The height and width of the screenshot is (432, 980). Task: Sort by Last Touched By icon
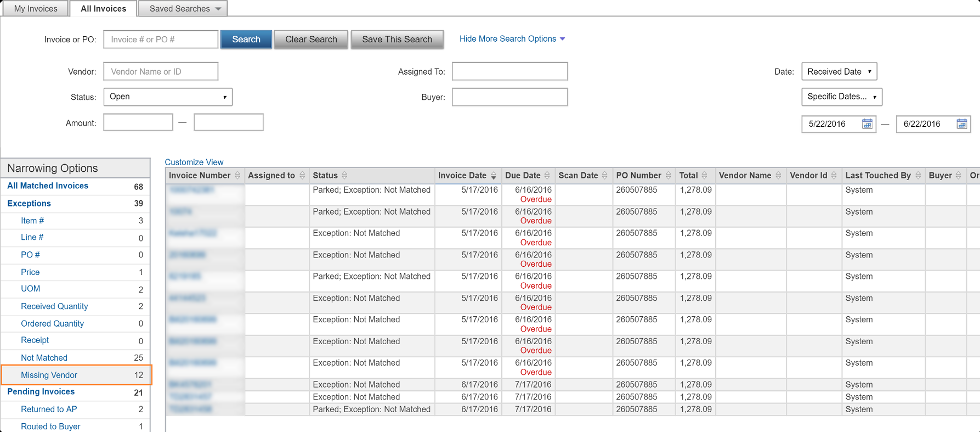point(918,176)
